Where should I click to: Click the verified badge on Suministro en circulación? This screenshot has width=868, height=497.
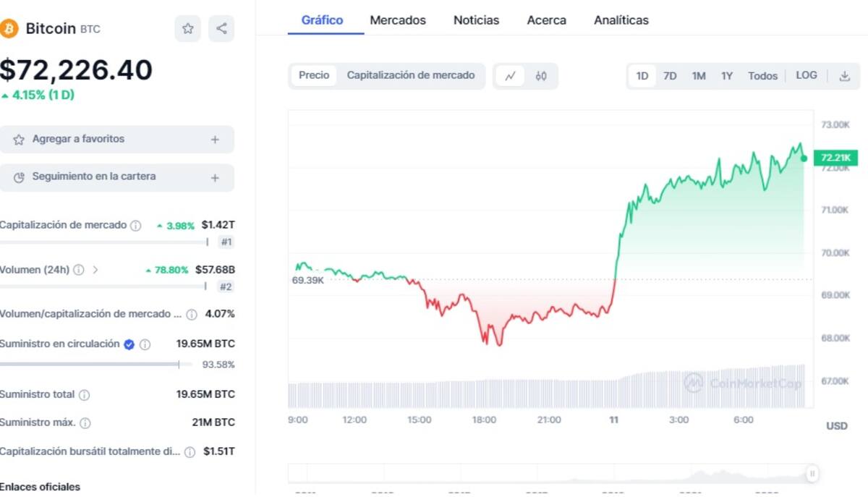pyautogui.click(x=128, y=344)
